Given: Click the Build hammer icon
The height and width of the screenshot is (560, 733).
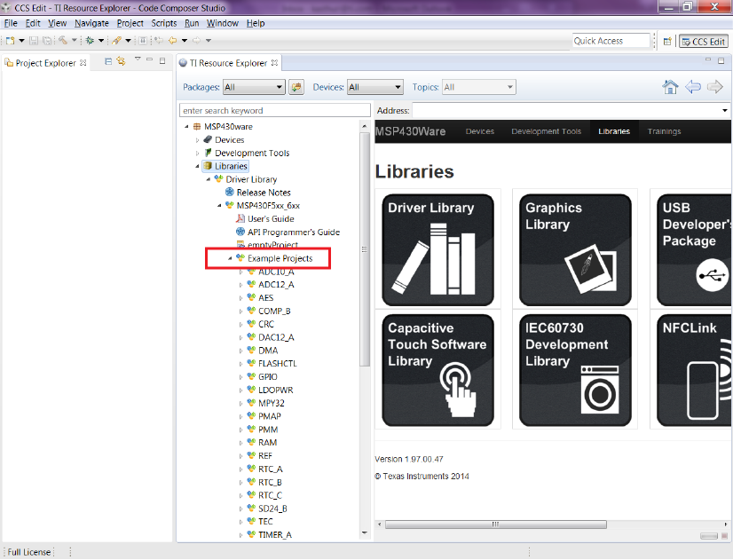Looking at the screenshot, I should (x=63, y=41).
